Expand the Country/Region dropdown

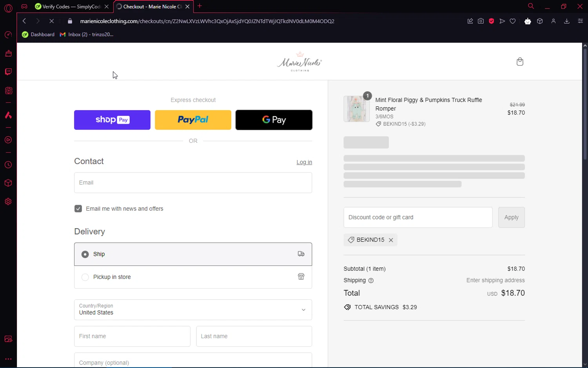[193, 310]
